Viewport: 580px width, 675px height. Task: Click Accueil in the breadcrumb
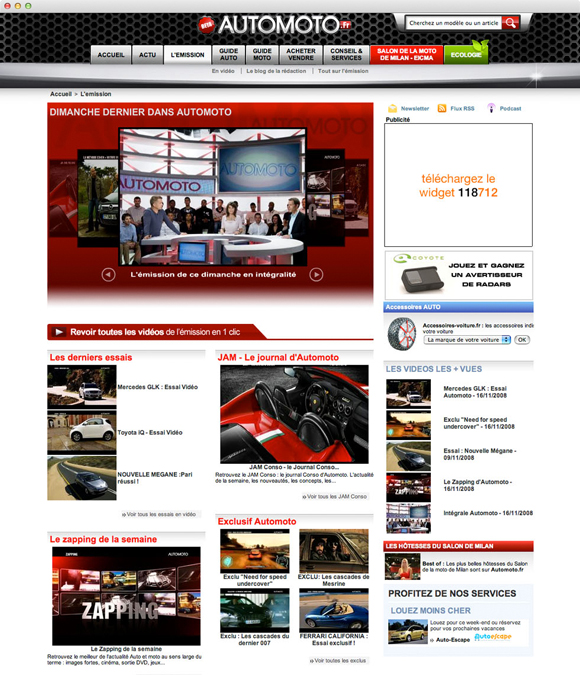pos(61,94)
